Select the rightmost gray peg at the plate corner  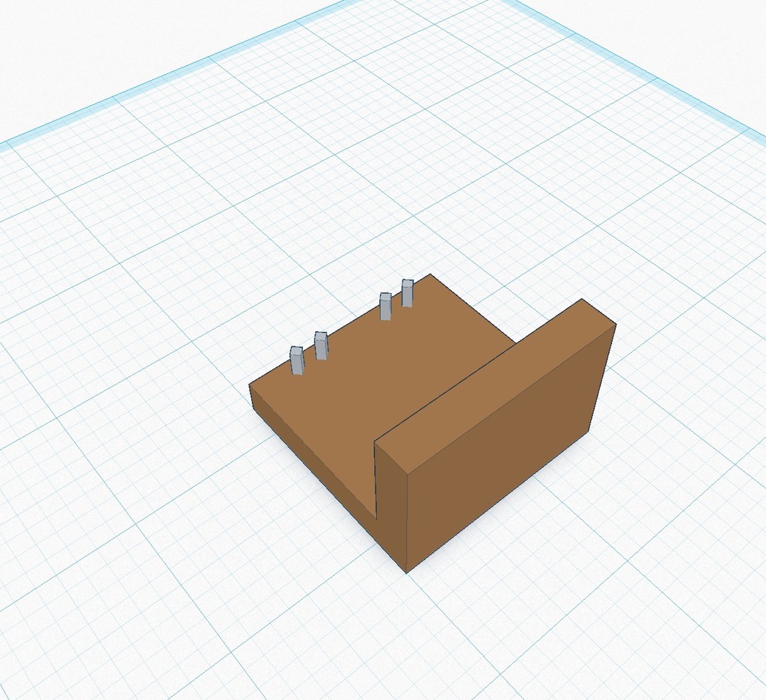408,292
